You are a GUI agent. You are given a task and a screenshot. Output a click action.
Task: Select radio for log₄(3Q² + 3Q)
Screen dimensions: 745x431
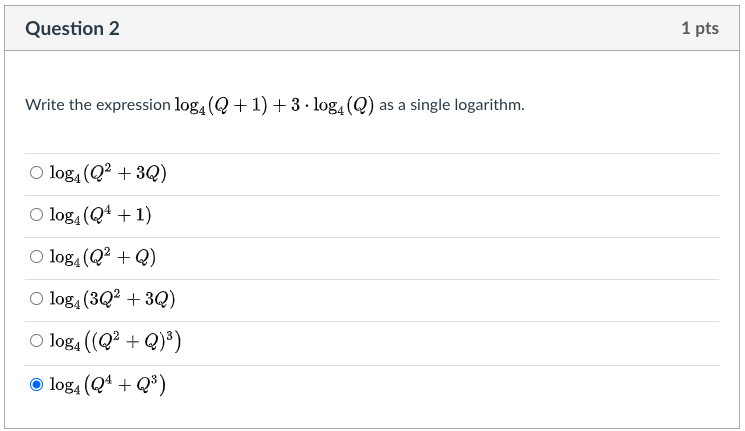(36, 298)
